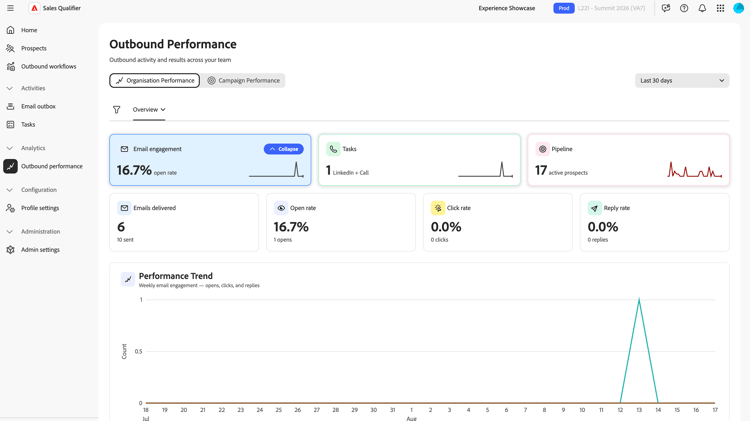Click the L221 - Summit 2026 sandbox name
The width and height of the screenshot is (750, 421).
coord(611,8)
